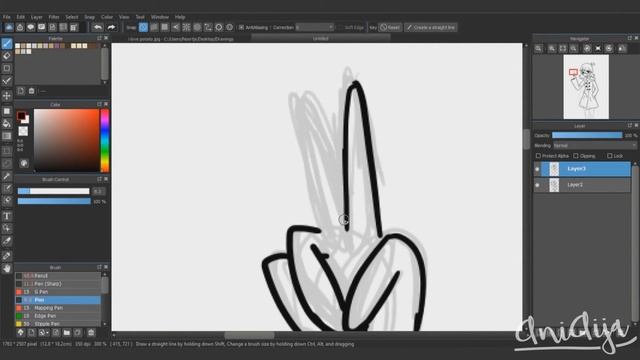This screenshot has height=360, width=640.
Task: Hide Layer3 using its visibility dot
Action: (x=537, y=169)
